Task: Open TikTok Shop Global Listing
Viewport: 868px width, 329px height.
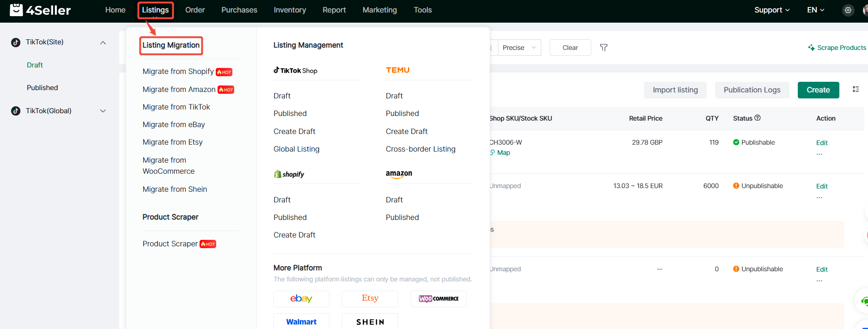Action: pos(297,149)
